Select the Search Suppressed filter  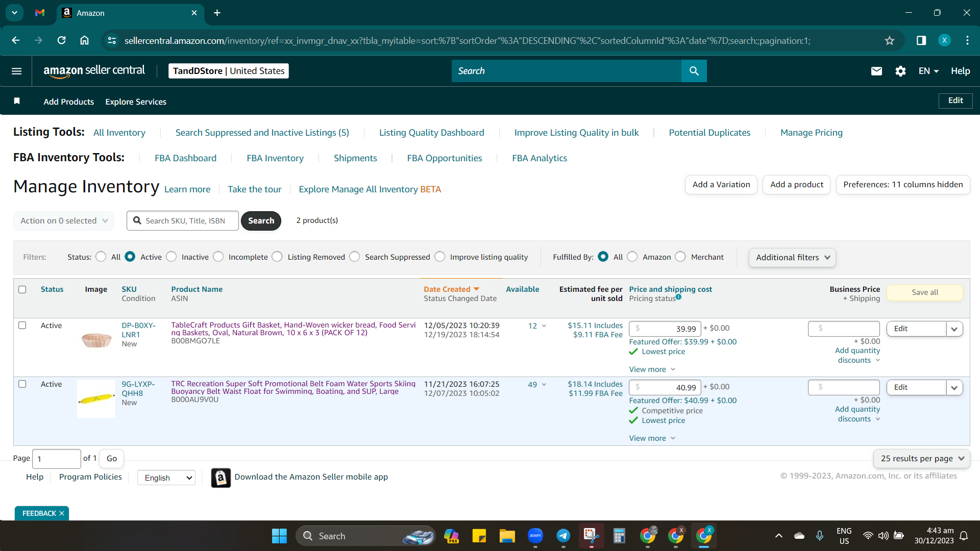pyautogui.click(x=355, y=257)
